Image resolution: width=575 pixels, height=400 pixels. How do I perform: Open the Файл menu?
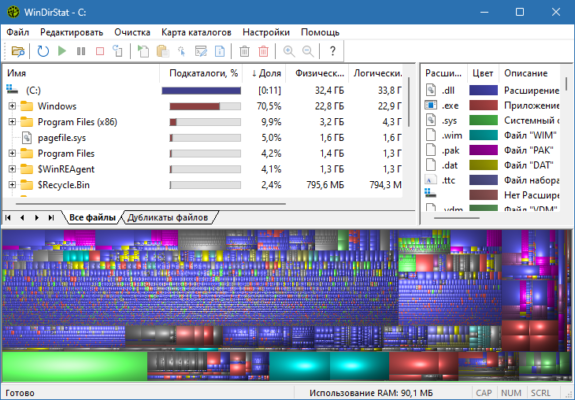[18, 32]
